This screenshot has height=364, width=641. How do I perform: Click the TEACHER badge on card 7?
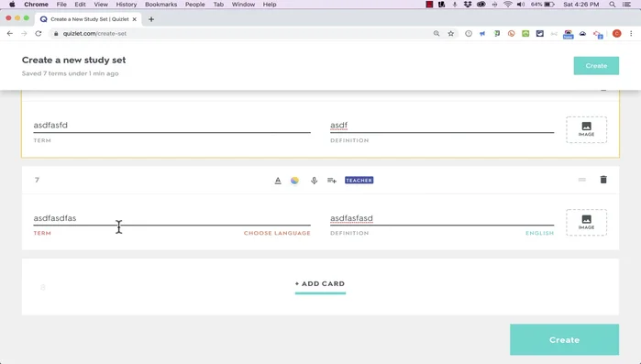[x=359, y=180]
